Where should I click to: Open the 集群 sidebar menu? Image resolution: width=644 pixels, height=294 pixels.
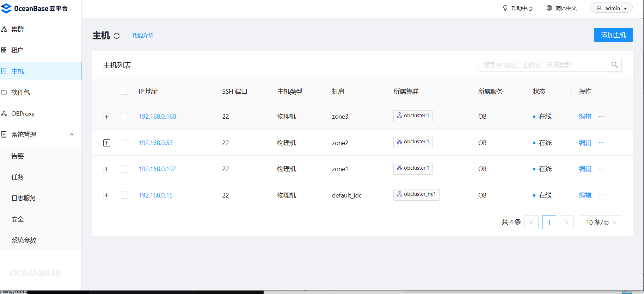(18, 29)
